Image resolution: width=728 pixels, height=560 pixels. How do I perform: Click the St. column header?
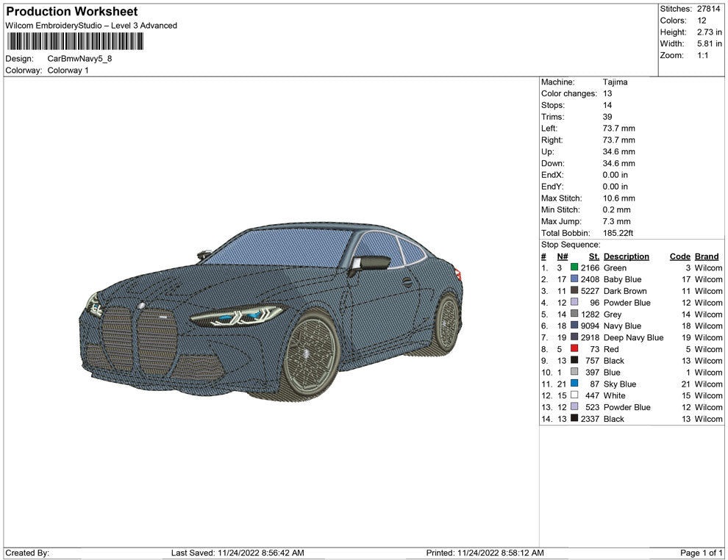tap(594, 256)
